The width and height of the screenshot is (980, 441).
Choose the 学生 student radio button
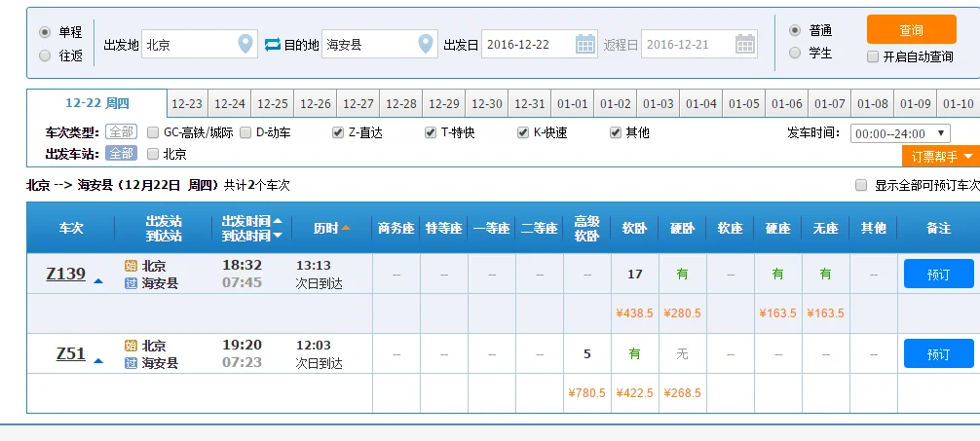click(794, 54)
